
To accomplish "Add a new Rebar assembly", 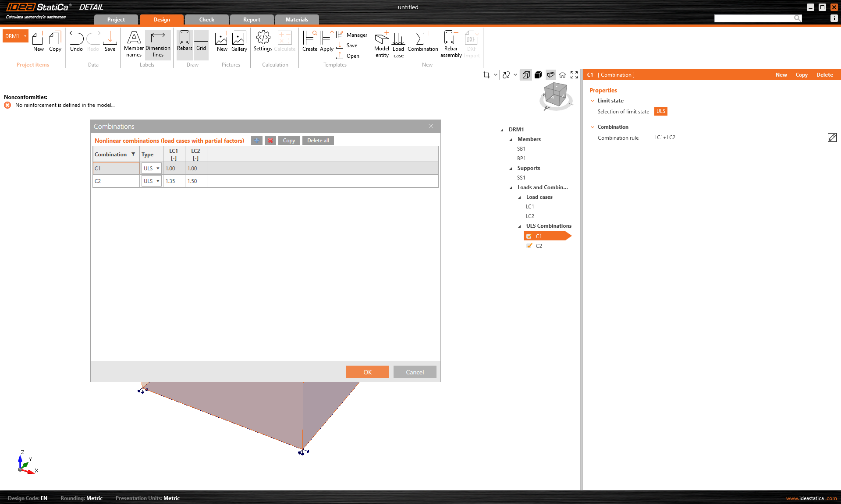I will [x=451, y=44].
